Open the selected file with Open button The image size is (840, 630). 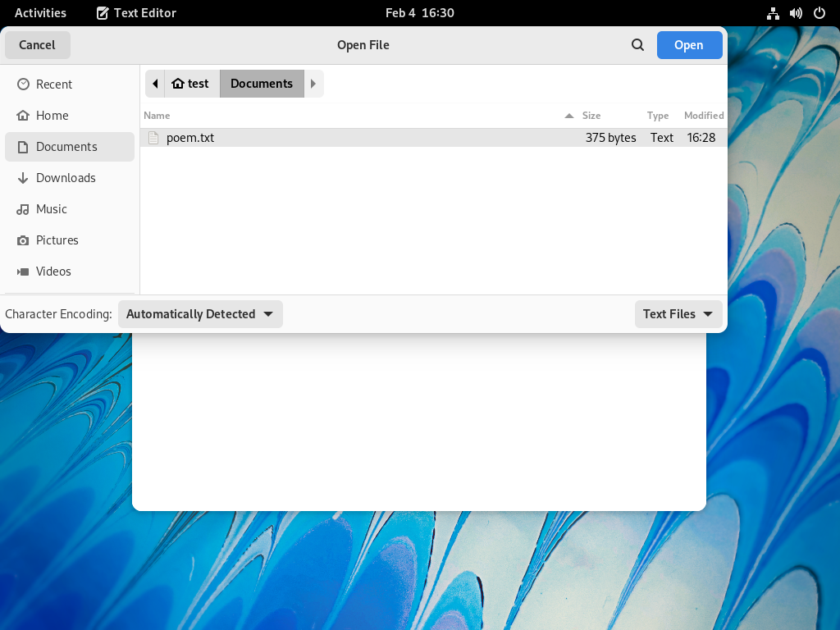click(689, 45)
